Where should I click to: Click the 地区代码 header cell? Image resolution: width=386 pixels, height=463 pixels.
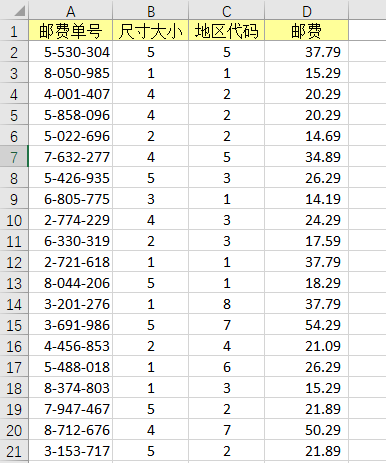pyautogui.click(x=227, y=31)
